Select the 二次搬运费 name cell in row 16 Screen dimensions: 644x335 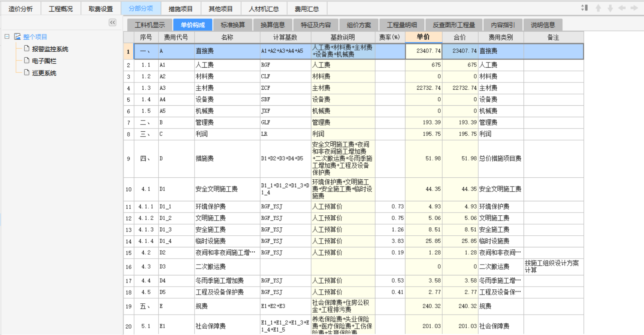click(227, 267)
